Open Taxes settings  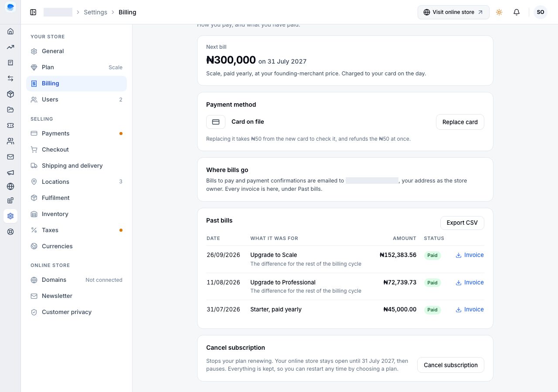click(76, 230)
